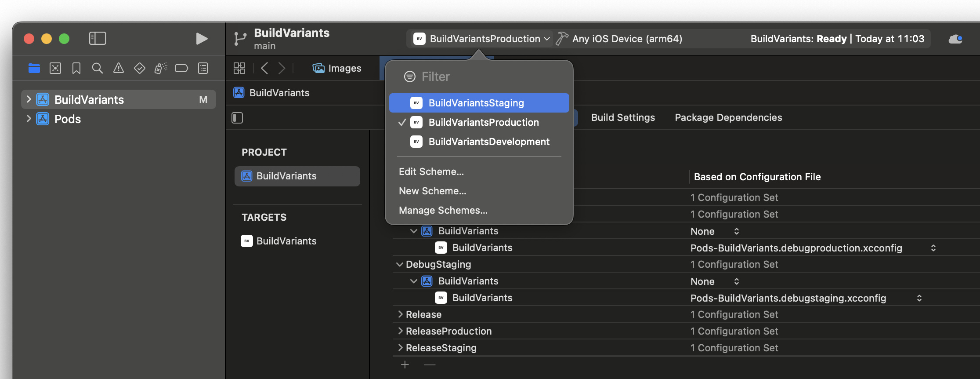Click the Pods project icon
This screenshot has height=379, width=980.
pyautogui.click(x=43, y=119)
